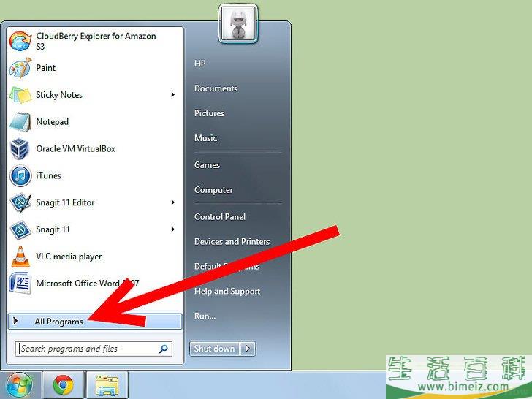Click the search magnifier icon
Screen dimensions: 532x399
[x=164, y=349]
